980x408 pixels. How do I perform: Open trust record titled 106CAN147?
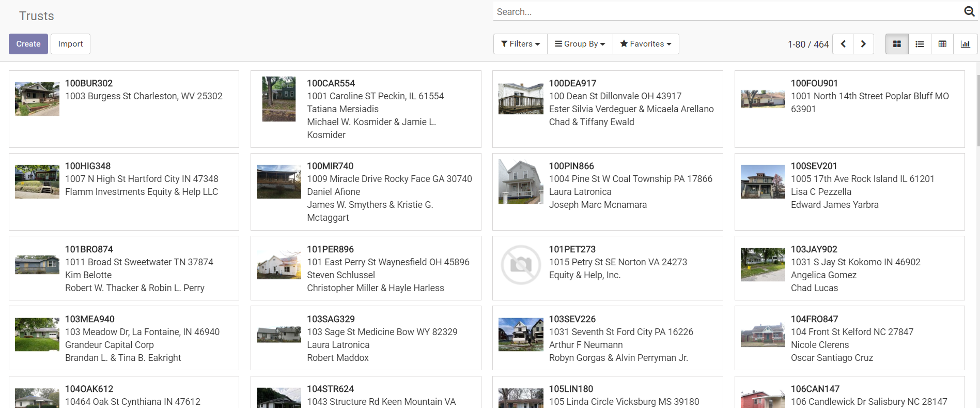click(x=815, y=389)
